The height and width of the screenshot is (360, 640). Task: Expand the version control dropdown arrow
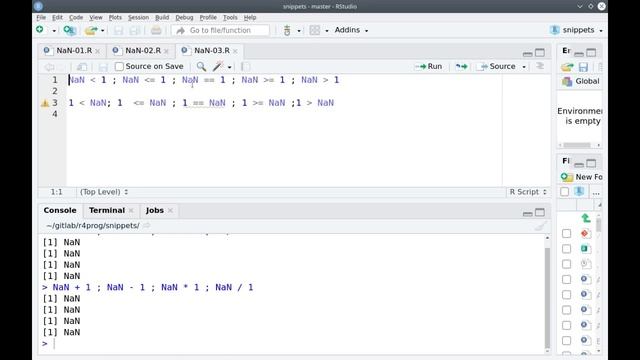point(299,31)
